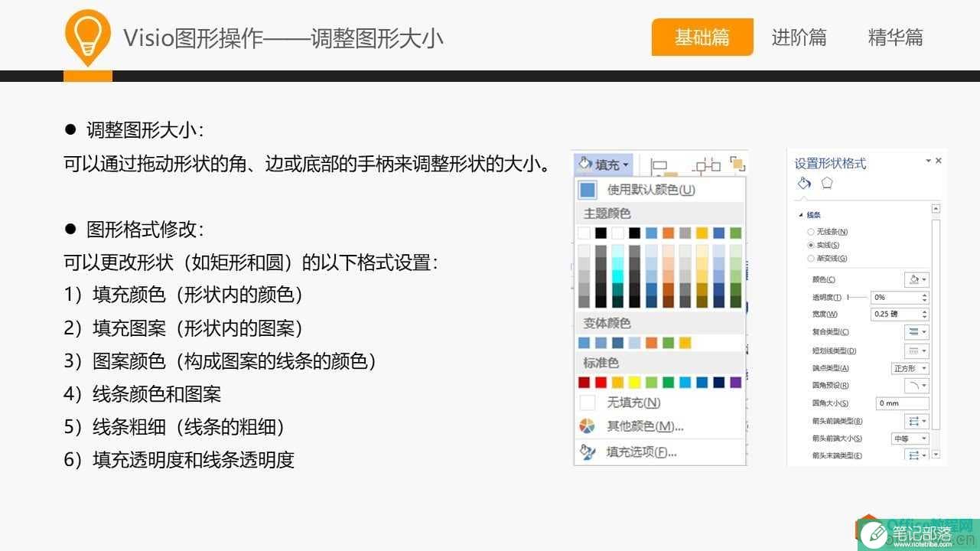Screen dimensions: 980x551
Task: Open the 箭头末端类型(E) dropdown
Action: (x=917, y=455)
